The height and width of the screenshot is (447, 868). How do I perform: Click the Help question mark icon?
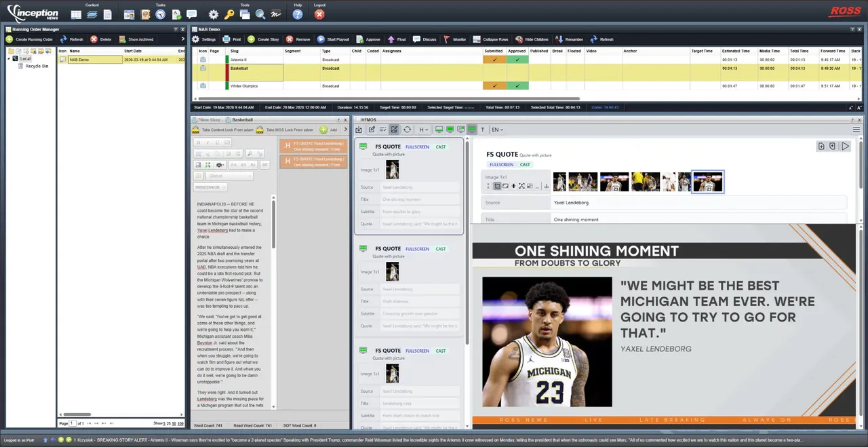point(298,14)
